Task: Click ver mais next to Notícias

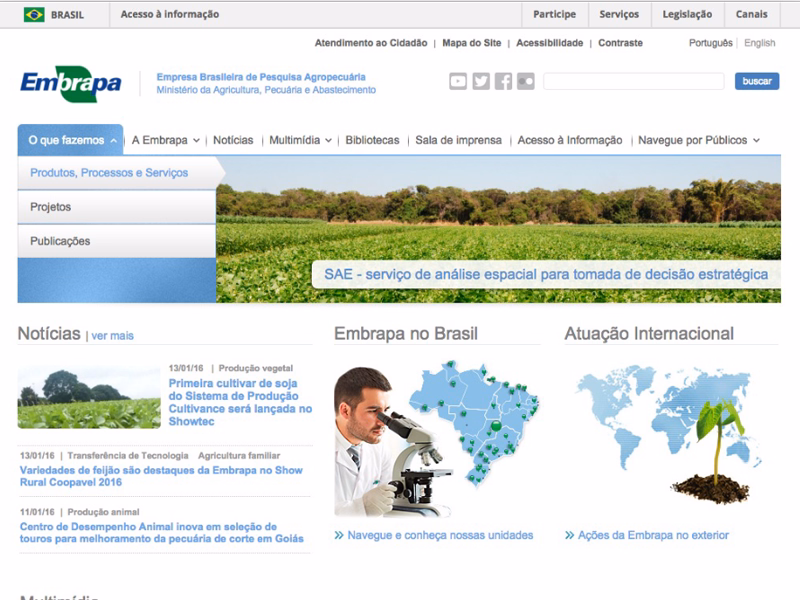Action: click(x=112, y=336)
